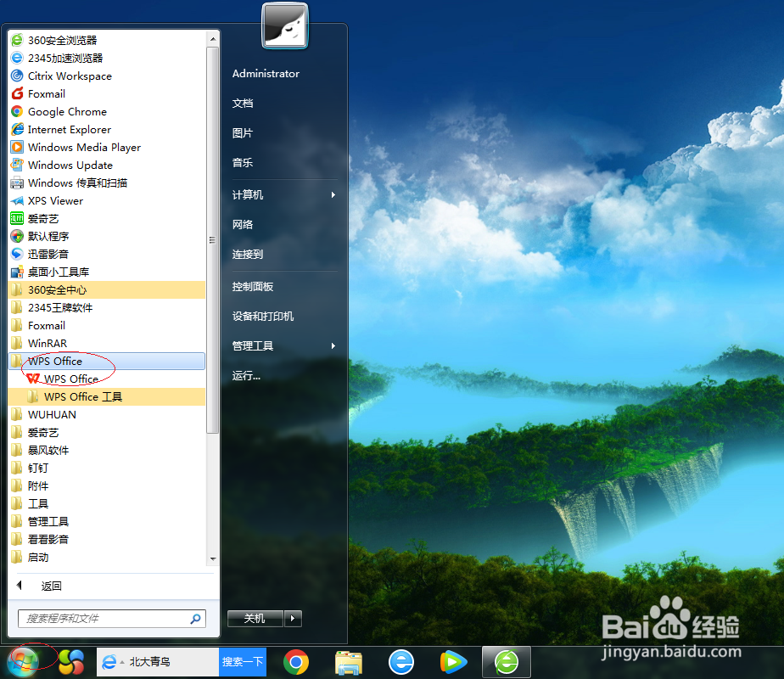Launch Internet Explorer from the start menu
784x679 pixels.
pyautogui.click(x=107, y=130)
